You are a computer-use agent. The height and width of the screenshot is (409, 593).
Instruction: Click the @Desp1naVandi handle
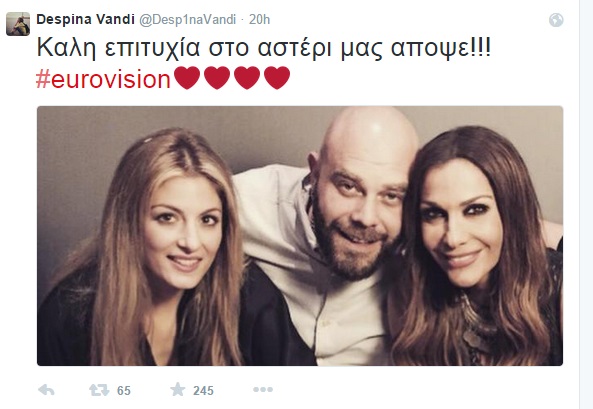pyautogui.click(x=188, y=20)
